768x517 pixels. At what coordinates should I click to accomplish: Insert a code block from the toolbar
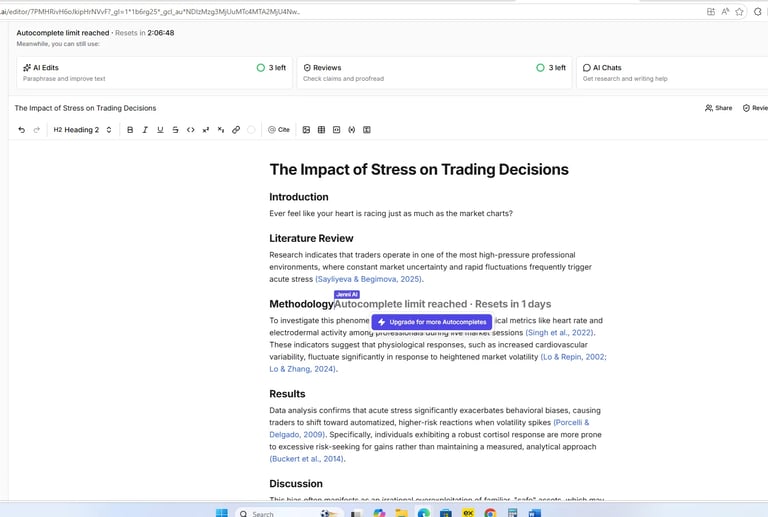point(336,130)
